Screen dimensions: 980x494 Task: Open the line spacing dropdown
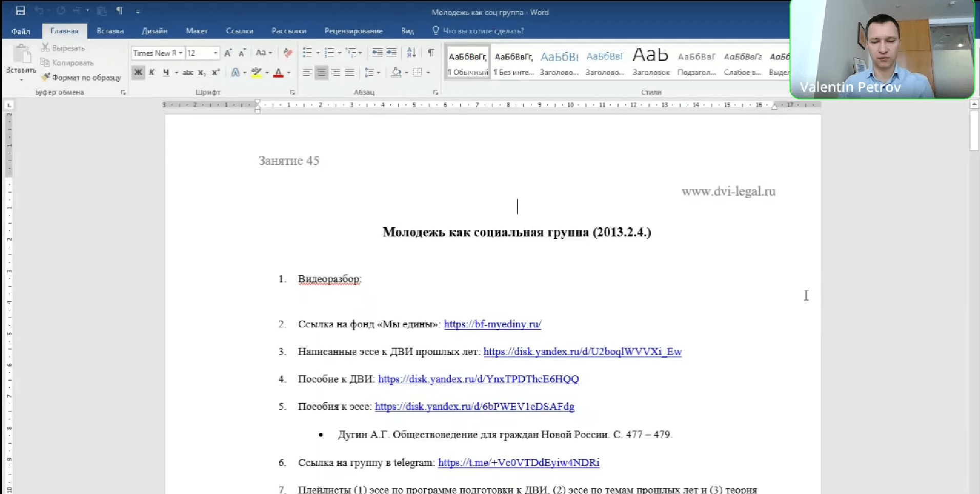[x=373, y=72]
